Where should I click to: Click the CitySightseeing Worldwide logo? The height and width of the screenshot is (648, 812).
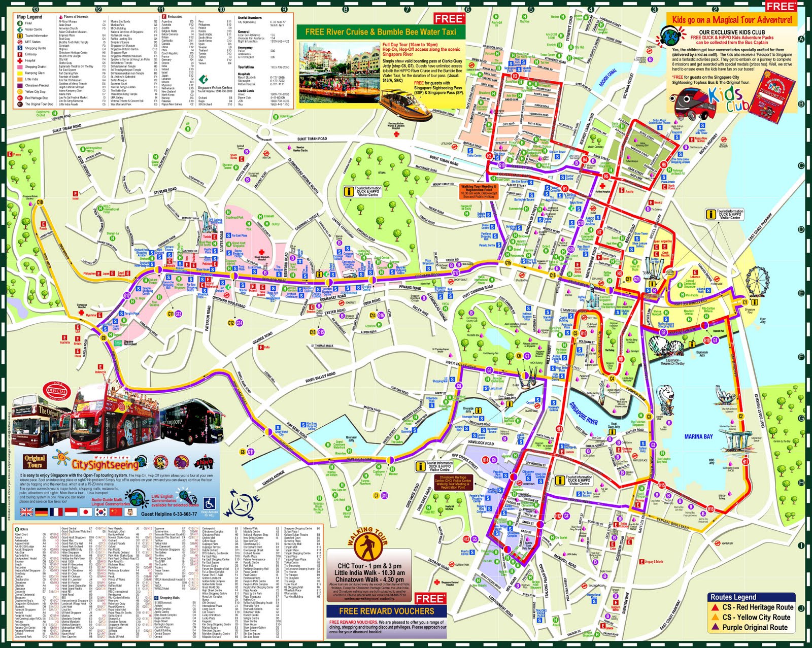pyautogui.click(x=100, y=460)
